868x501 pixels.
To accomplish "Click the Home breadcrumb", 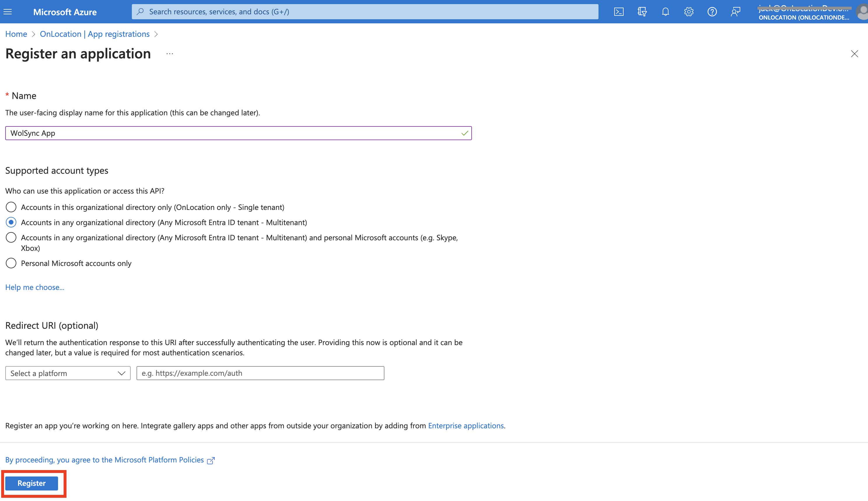I will pos(16,34).
